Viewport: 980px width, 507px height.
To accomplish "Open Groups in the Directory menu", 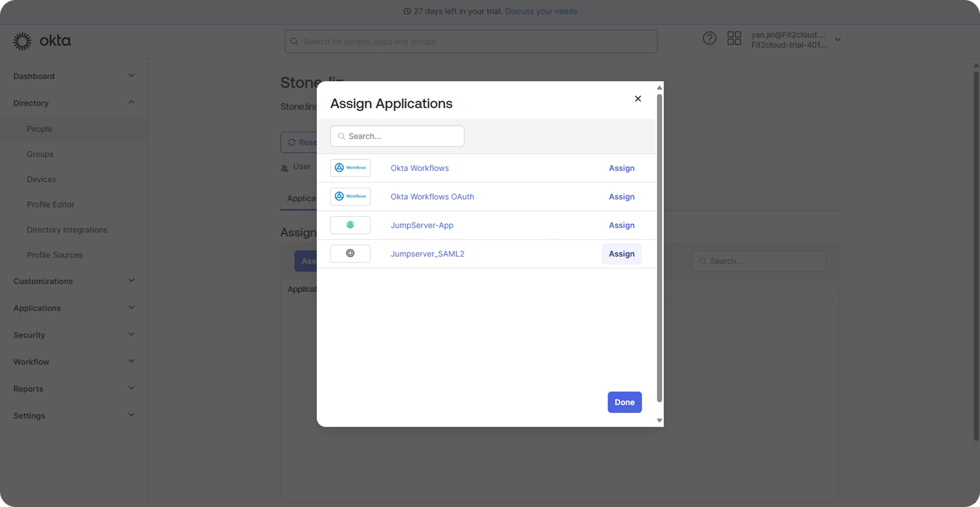I will tap(40, 154).
